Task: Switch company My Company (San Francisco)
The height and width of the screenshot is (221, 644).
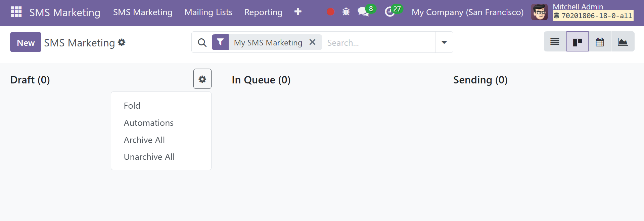Action: pos(467,12)
